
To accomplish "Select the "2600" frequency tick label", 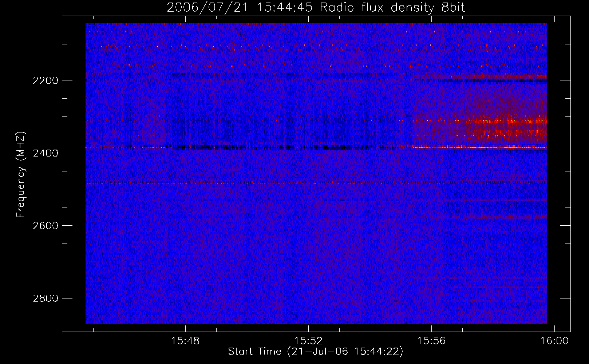I will coord(46,226).
